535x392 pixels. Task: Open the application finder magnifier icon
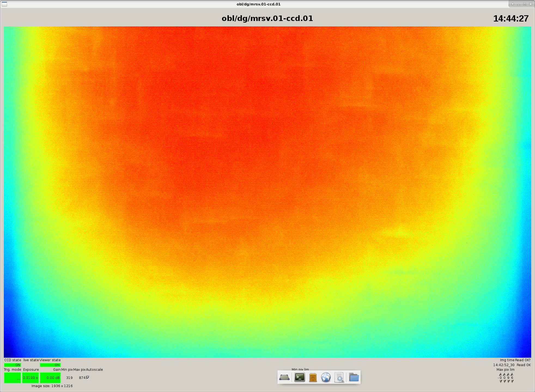pyautogui.click(x=339, y=378)
